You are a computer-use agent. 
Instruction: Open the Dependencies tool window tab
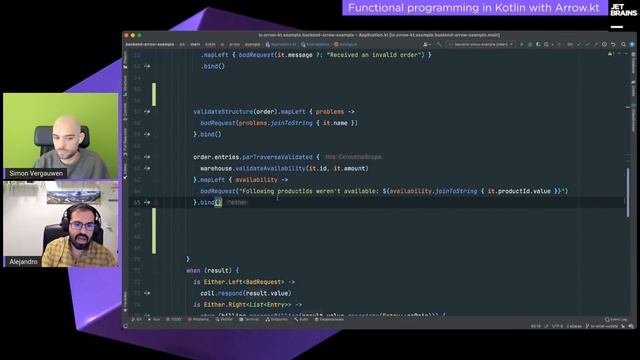[x=329, y=320]
